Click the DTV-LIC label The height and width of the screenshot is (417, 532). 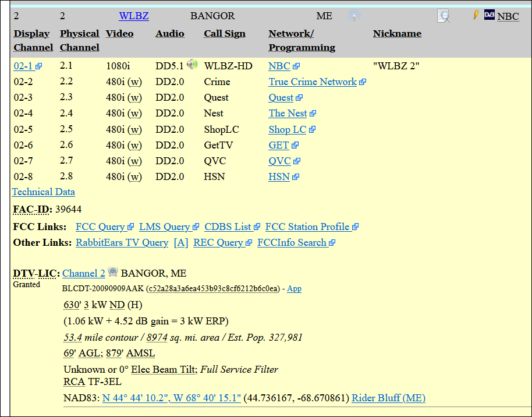point(36,273)
